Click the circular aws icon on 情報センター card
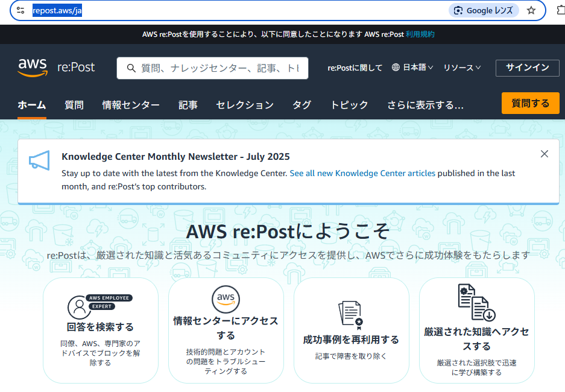 226,299
